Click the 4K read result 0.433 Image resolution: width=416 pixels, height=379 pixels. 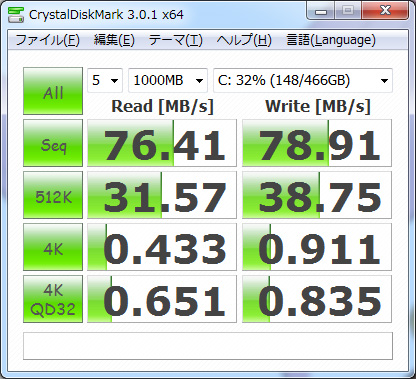pyautogui.click(x=162, y=247)
